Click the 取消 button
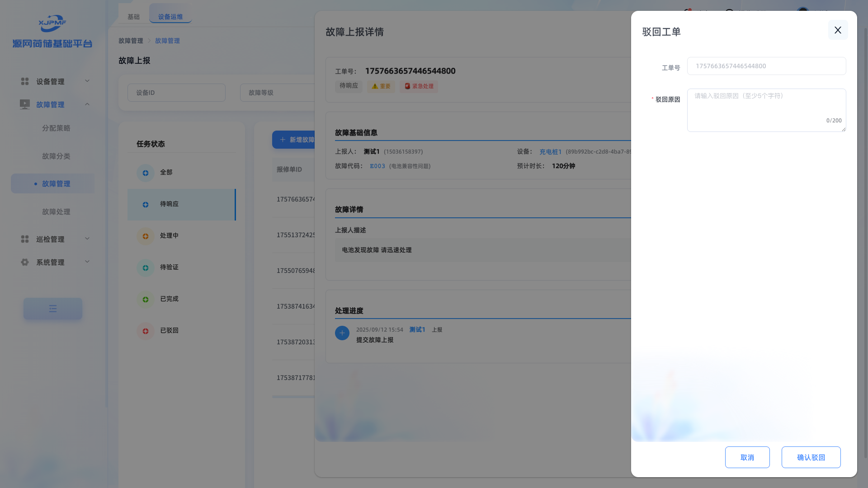Viewport: 868px width, 488px height. pos(747,457)
